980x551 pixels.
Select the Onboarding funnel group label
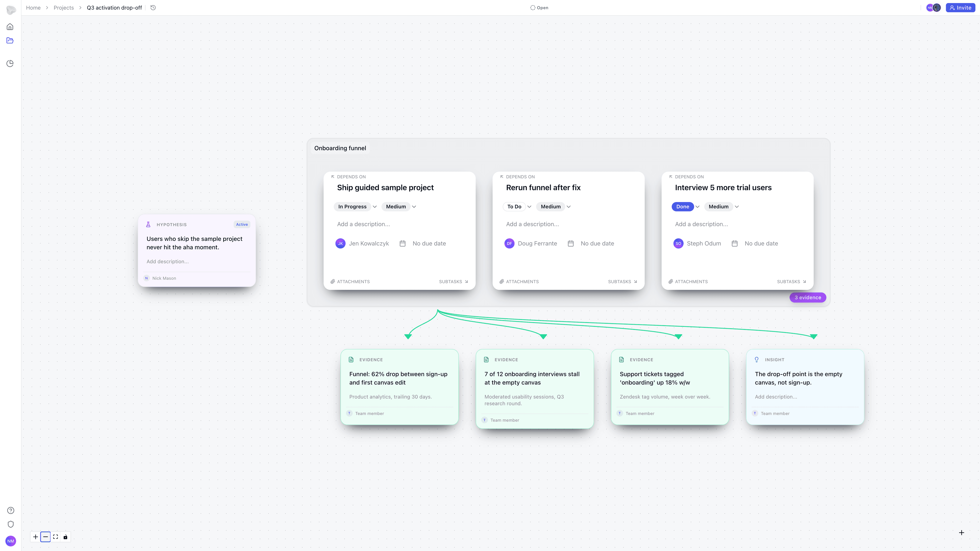click(340, 148)
